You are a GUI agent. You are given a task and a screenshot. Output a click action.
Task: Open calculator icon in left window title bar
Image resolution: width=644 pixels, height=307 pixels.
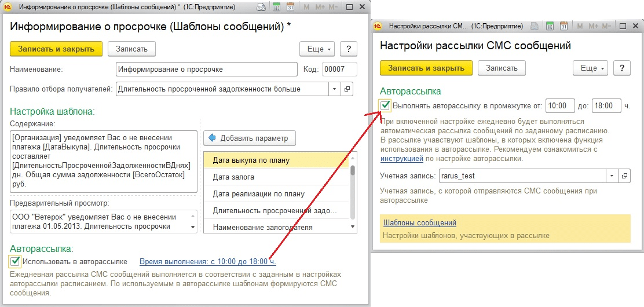click(276, 7)
